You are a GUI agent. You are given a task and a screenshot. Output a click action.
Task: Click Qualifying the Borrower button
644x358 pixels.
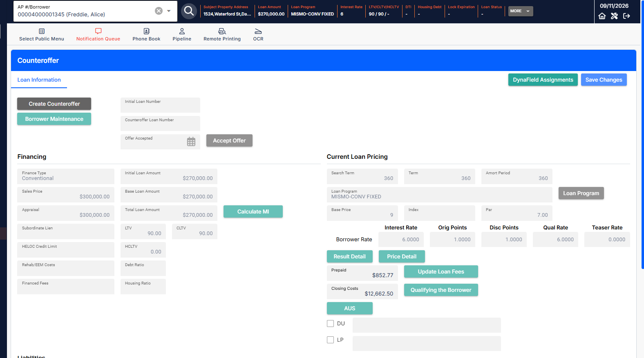(x=441, y=290)
